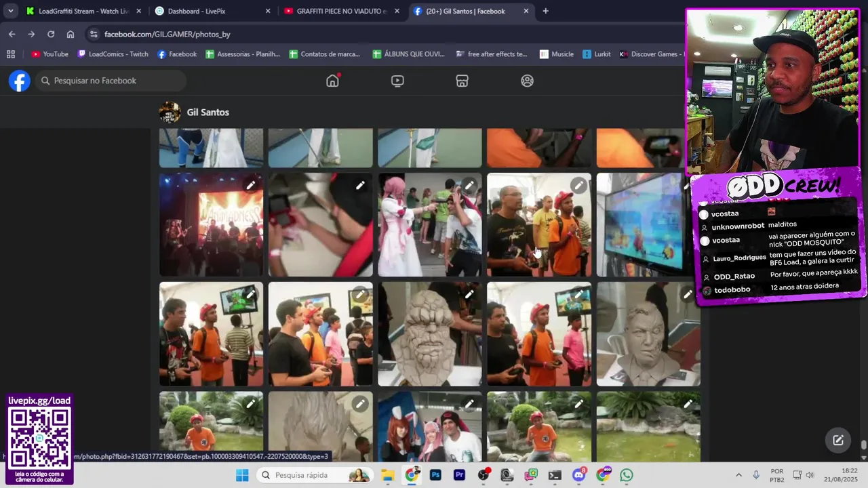Image resolution: width=868 pixels, height=488 pixels.
Task: Open tab search dropdown in Chrome
Action: (10, 11)
